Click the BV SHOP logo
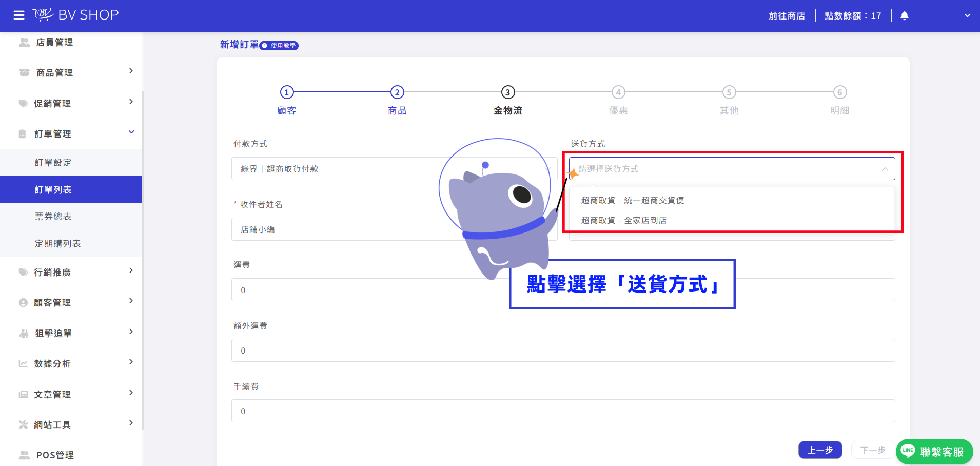Viewport: 980px width, 466px height. pyautogui.click(x=75, y=15)
